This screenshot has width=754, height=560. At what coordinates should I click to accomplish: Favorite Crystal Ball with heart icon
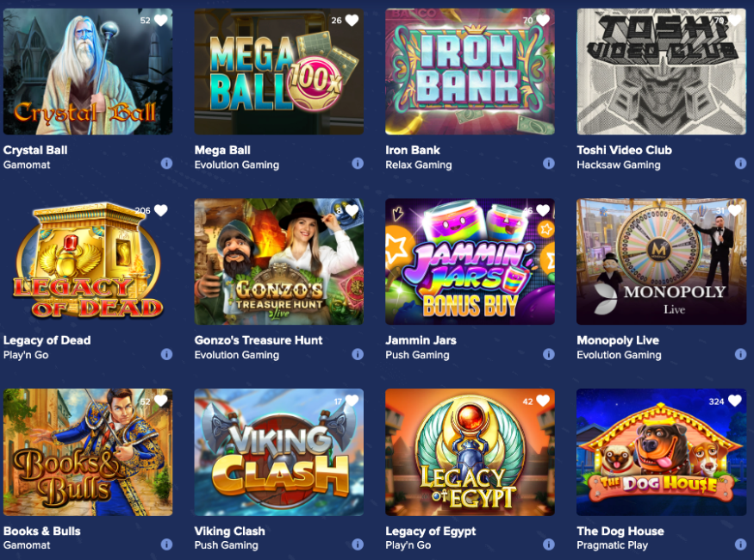click(161, 20)
